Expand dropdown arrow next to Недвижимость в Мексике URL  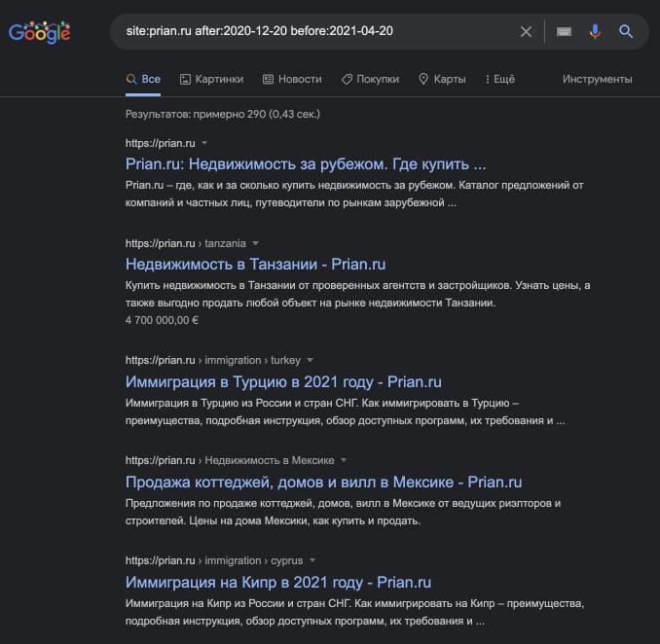344,460
